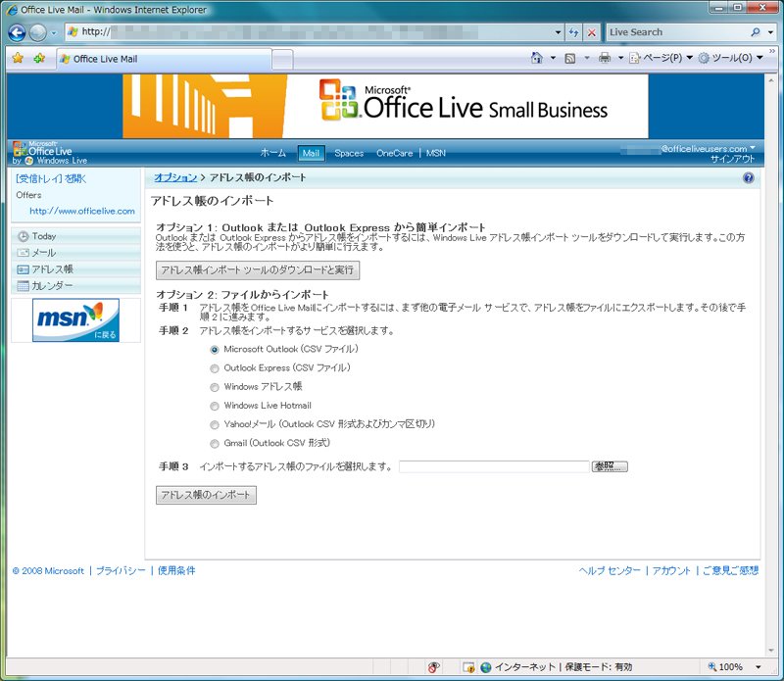This screenshot has width=784, height=681.
Task: Click the Live Search magnifier icon
Action: click(755, 32)
